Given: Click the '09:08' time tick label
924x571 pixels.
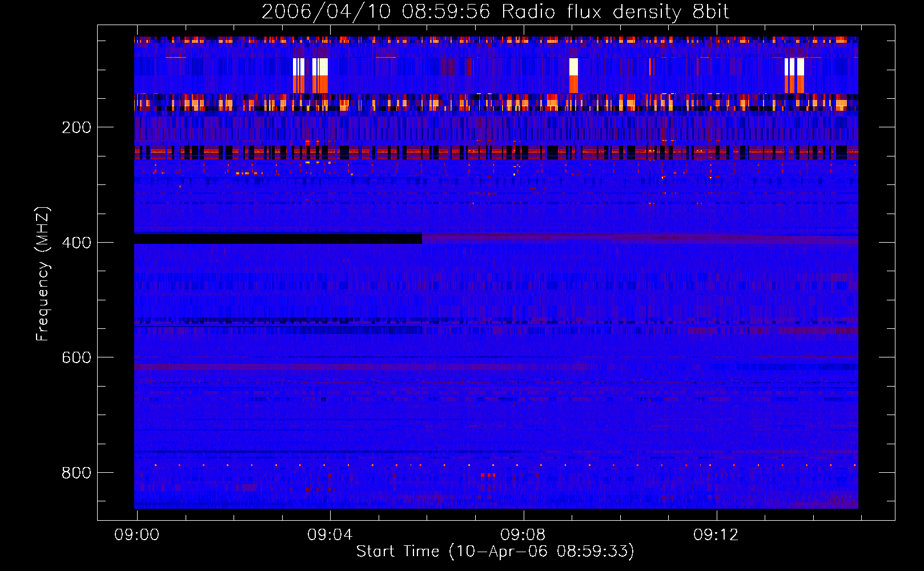Looking at the screenshot, I should [x=523, y=534].
